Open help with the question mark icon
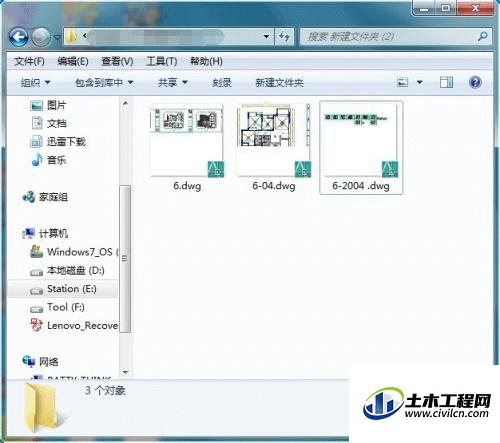The height and width of the screenshot is (443, 500). (475, 82)
